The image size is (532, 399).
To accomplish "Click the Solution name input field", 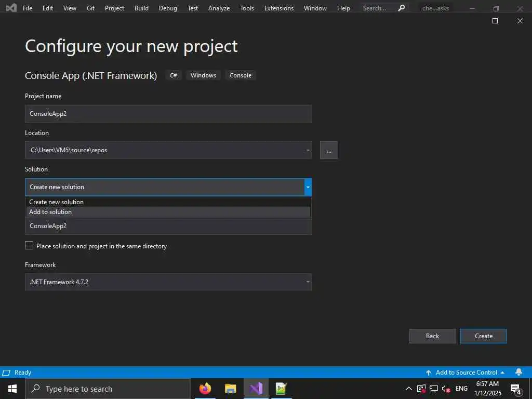I will pos(168,226).
